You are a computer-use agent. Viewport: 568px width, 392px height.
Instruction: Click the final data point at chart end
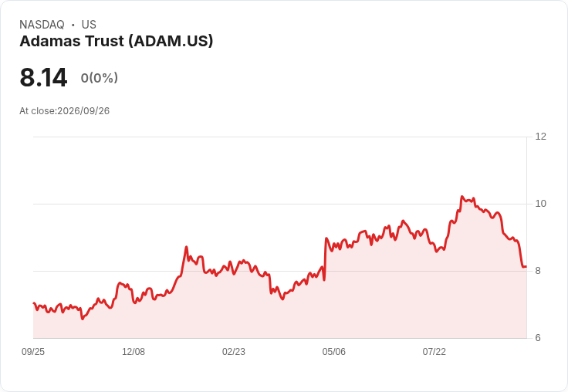pyautogui.click(x=526, y=267)
